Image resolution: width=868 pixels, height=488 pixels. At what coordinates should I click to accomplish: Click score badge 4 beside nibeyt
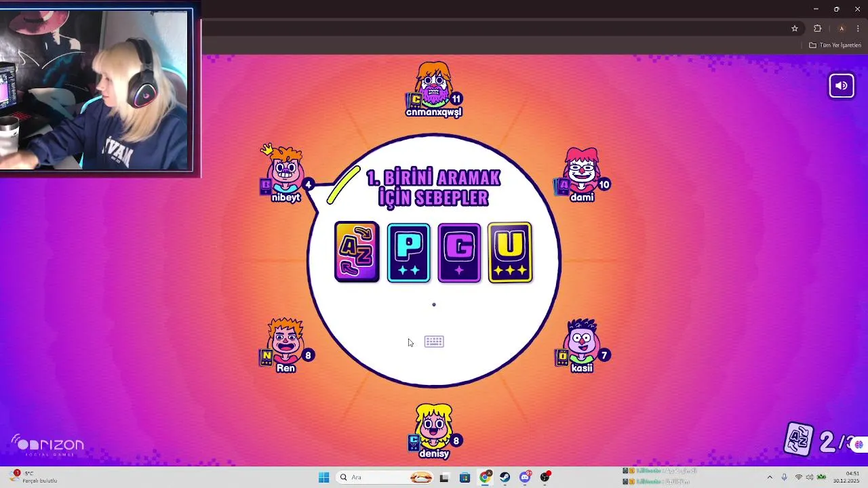(309, 184)
